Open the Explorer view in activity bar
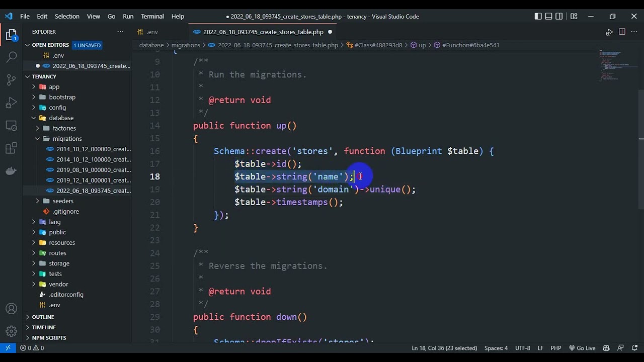The width and height of the screenshot is (644, 362). coord(11,35)
